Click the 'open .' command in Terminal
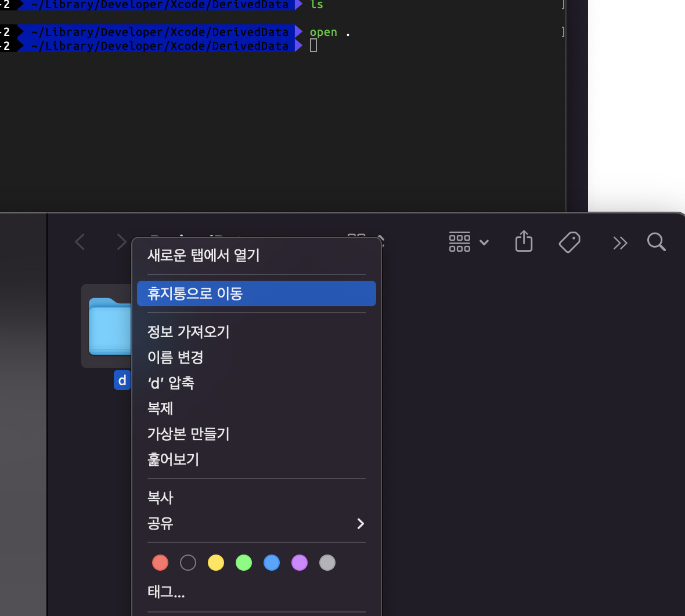The width and height of the screenshot is (685, 616). tap(330, 32)
